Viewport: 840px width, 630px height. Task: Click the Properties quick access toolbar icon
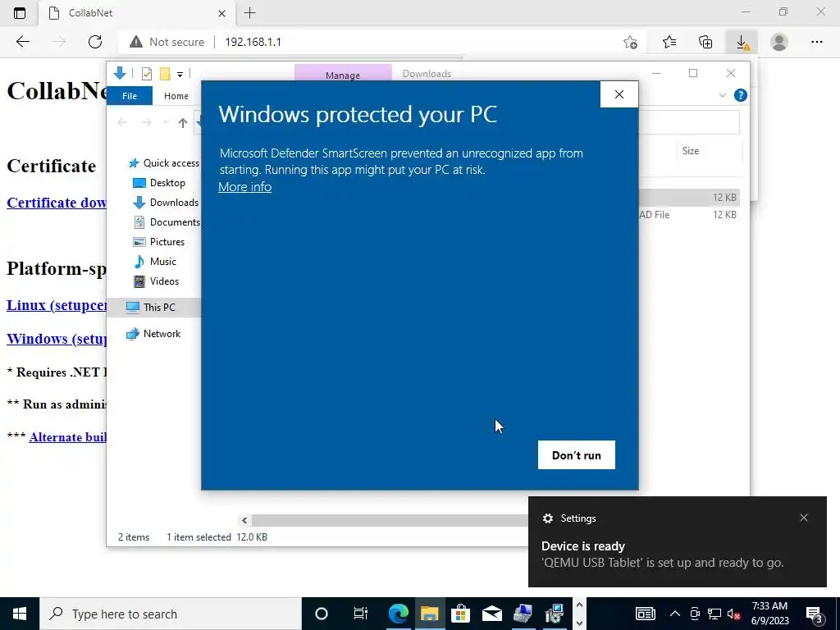click(x=146, y=74)
